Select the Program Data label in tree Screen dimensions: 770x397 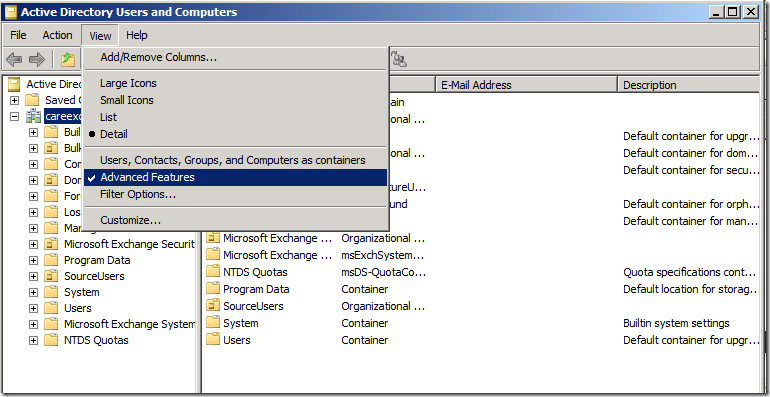click(x=97, y=260)
